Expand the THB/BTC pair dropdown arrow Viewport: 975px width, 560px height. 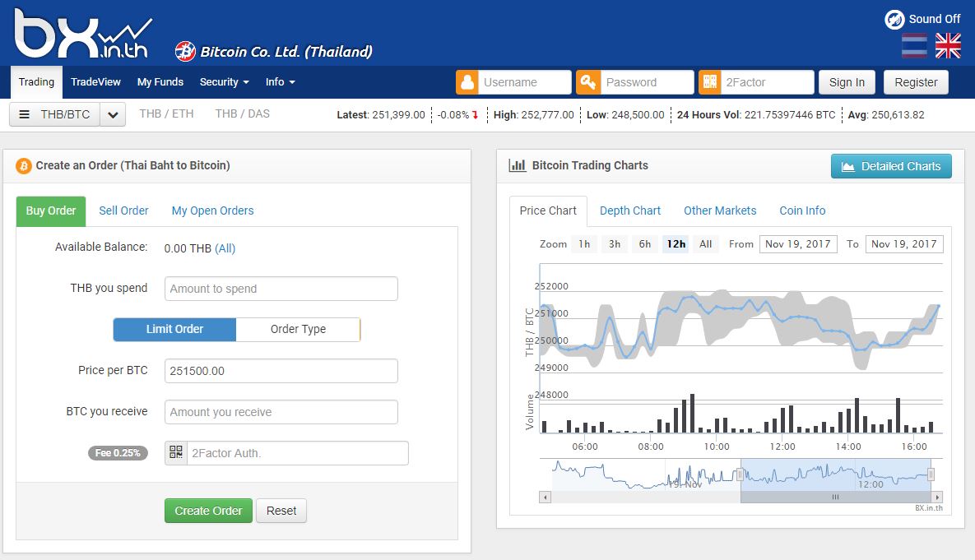point(114,114)
